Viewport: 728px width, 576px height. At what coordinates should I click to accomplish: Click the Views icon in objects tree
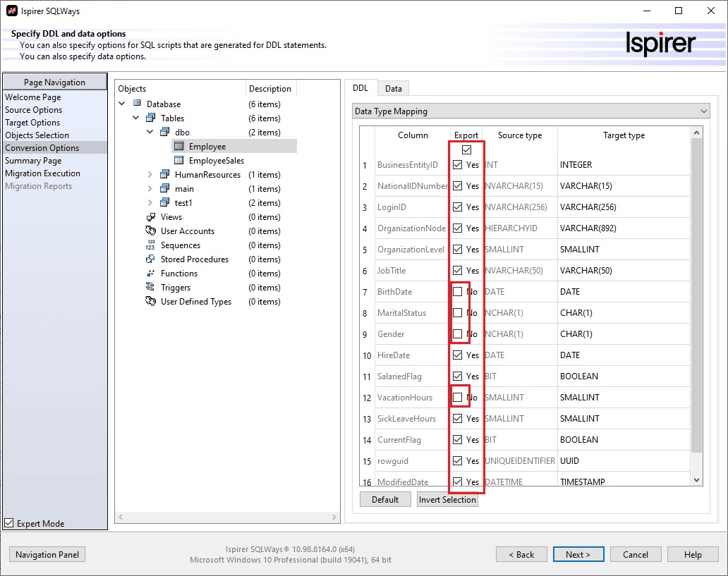click(150, 217)
